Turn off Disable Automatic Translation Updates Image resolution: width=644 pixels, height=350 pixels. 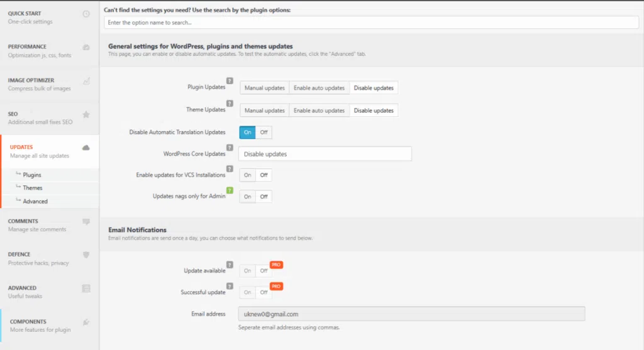pos(264,133)
